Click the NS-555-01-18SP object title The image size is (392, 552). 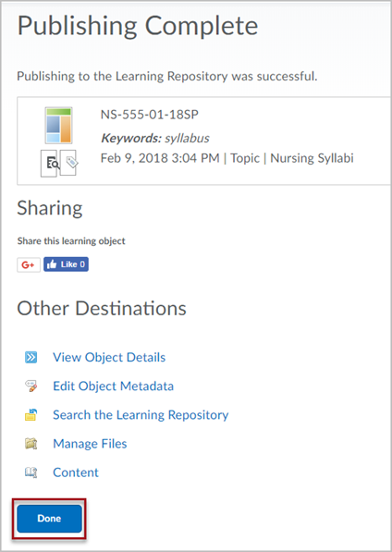tap(150, 115)
